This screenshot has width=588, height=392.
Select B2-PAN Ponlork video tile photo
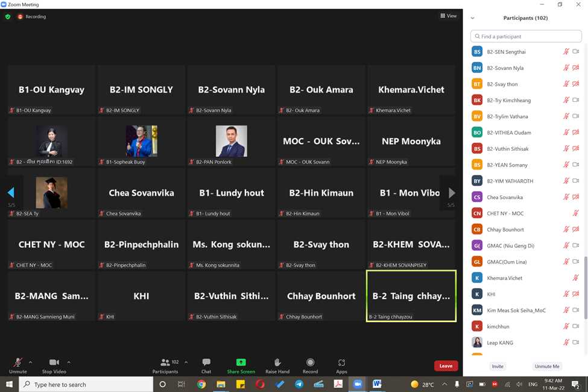tap(232, 141)
